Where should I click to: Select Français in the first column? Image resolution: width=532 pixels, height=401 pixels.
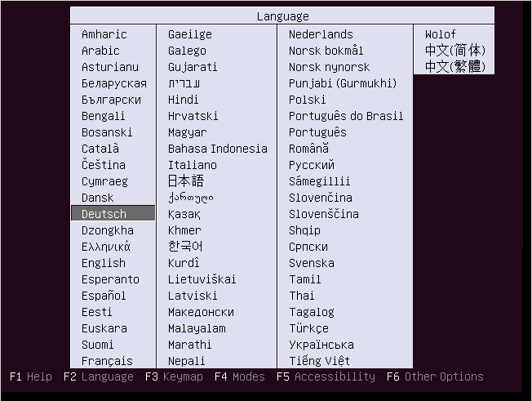[107, 361]
